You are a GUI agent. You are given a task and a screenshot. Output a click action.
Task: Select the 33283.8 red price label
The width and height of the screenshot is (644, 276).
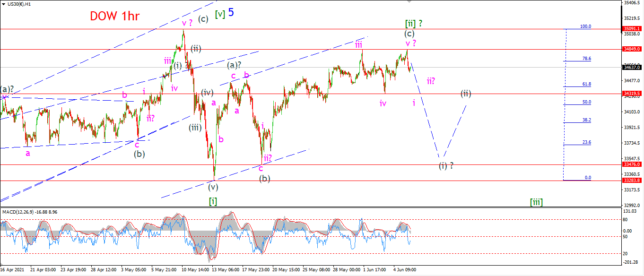633,181
